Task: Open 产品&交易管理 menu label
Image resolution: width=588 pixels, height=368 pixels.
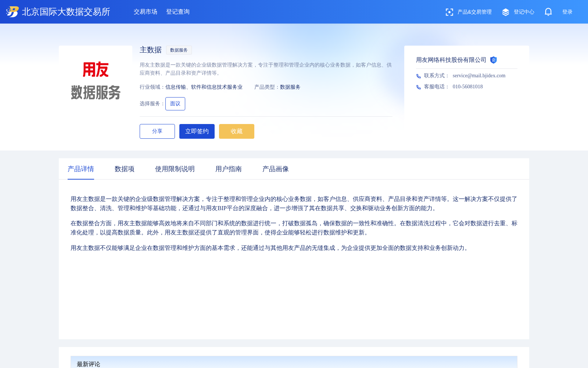Action: 474,12
